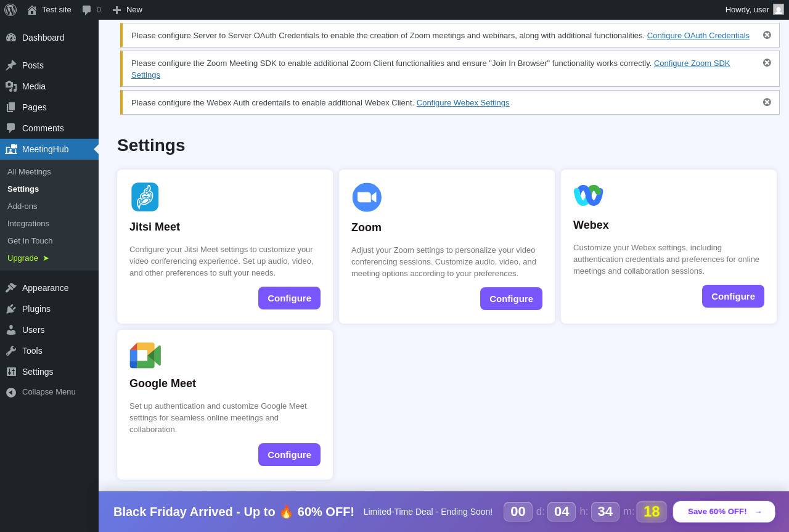The width and height of the screenshot is (789, 532).
Task: Click the Comments icon in sidebar
Action: 11,128
